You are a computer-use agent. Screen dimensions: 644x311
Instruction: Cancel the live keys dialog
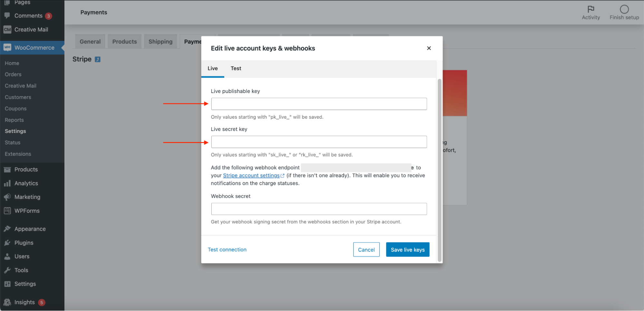(366, 249)
